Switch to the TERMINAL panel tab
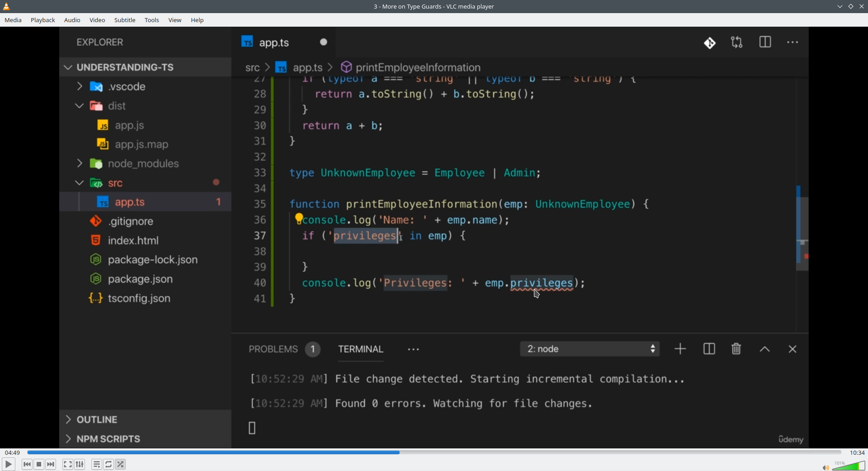Viewport: 868px width, 471px height. [x=361, y=349]
